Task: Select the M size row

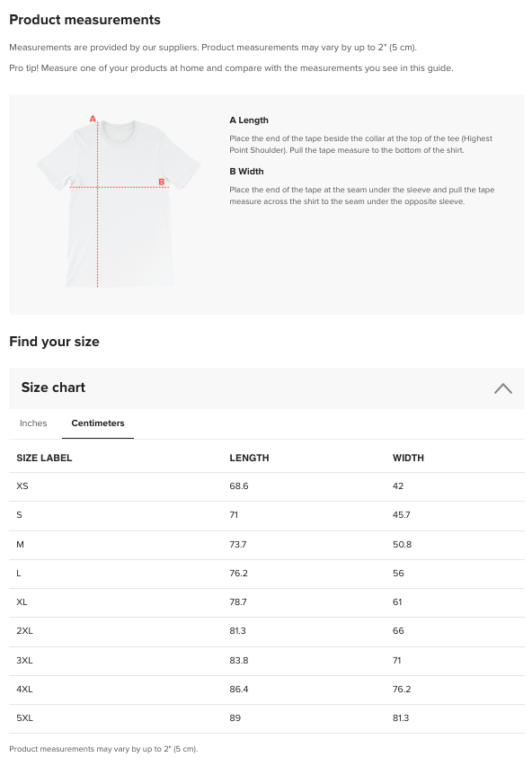Action: tap(267, 545)
